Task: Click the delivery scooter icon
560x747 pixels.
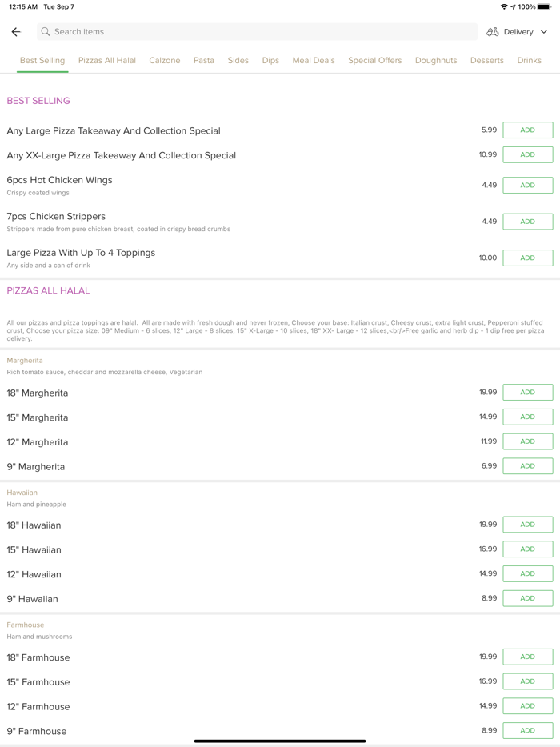Action: pyautogui.click(x=493, y=32)
